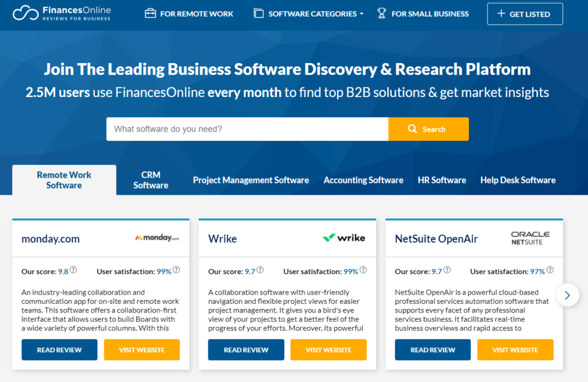
Task: Show next software cards with right chevron
Action: click(567, 295)
